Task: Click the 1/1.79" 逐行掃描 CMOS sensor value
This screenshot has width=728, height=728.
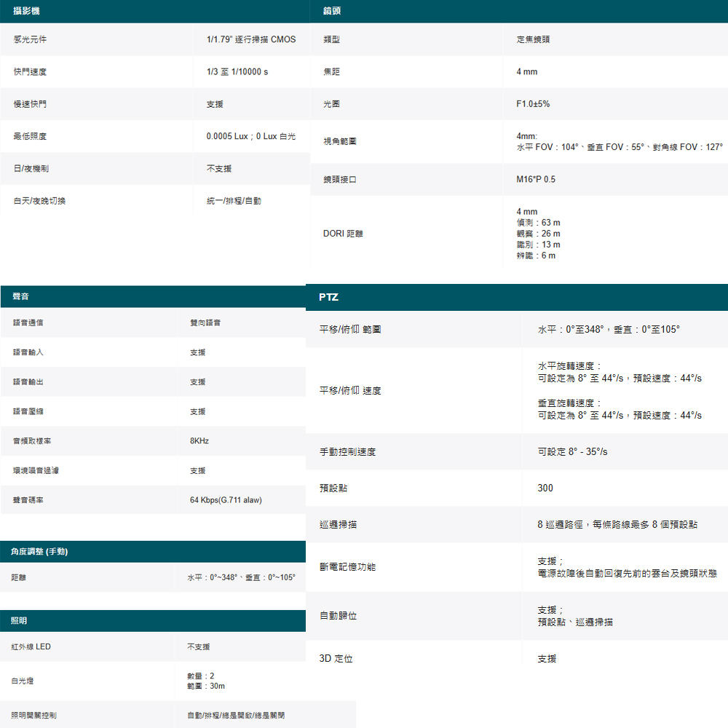Action: (x=251, y=39)
